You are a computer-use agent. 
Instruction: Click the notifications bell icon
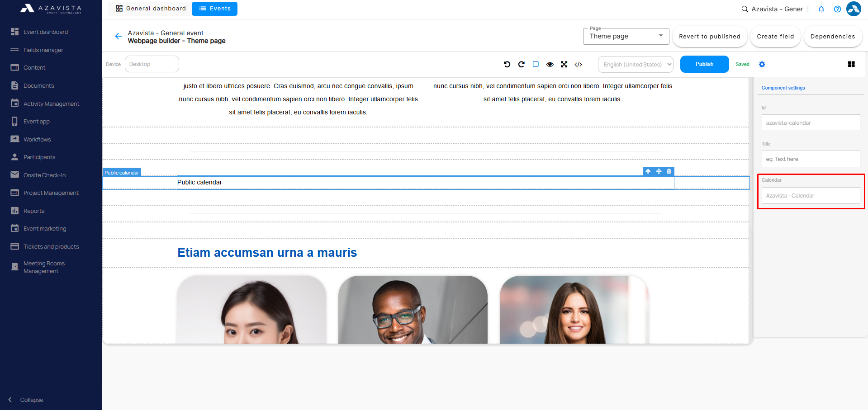(x=821, y=9)
